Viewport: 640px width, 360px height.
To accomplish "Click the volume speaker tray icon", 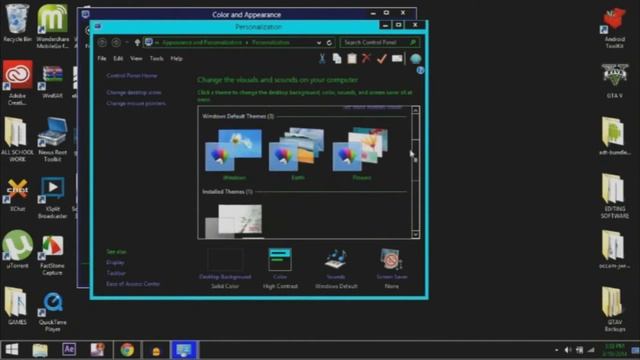I will click(568, 350).
